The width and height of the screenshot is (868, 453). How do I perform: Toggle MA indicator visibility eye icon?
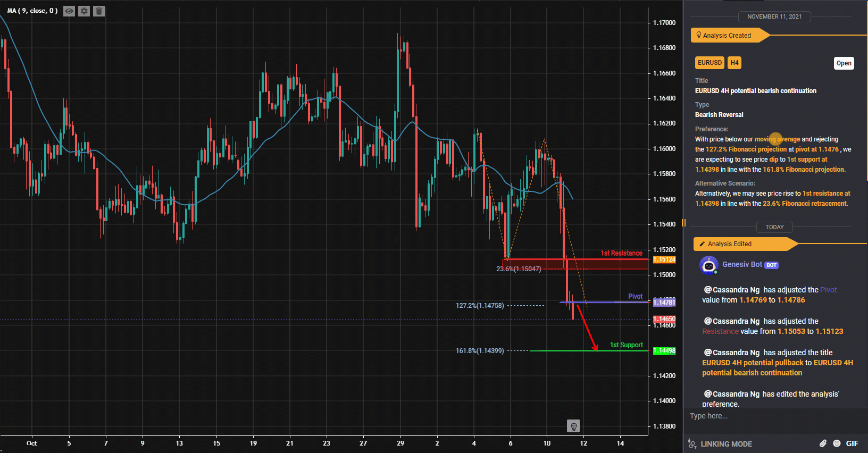point(69,11)
